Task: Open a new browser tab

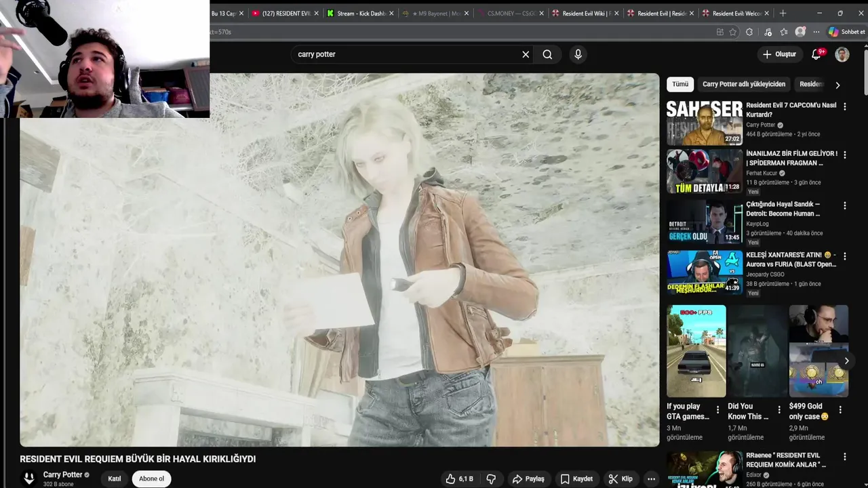Action: [x=783, y=14]
